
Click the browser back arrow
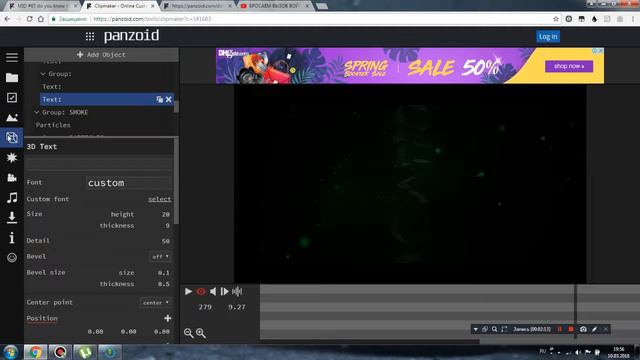tap(7, 19)
